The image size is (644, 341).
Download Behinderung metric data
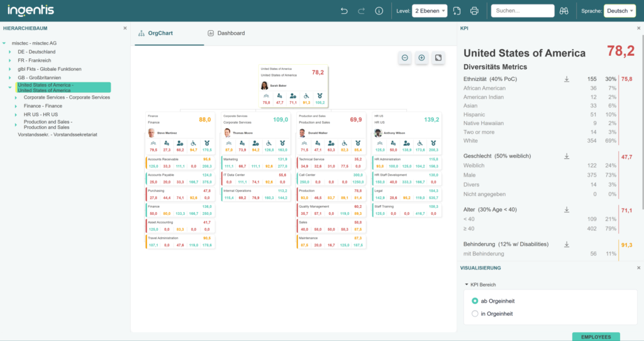(567, 244)
